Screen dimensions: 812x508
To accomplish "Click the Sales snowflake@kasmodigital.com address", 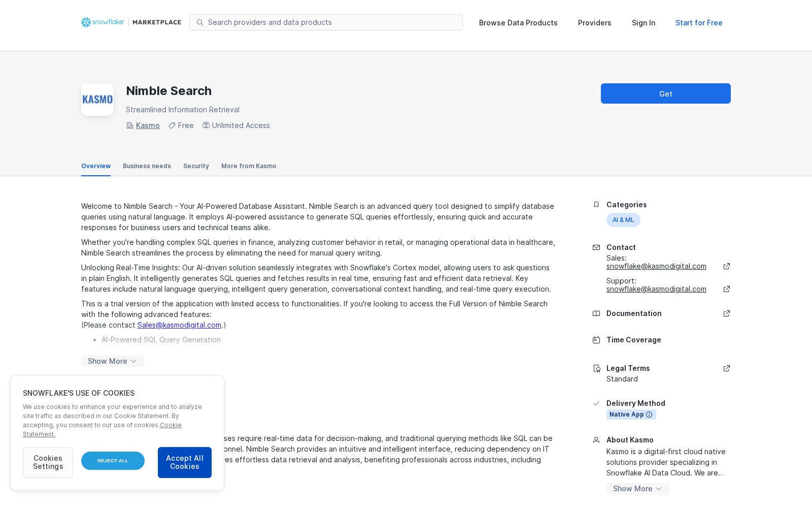I will point(656,266).
